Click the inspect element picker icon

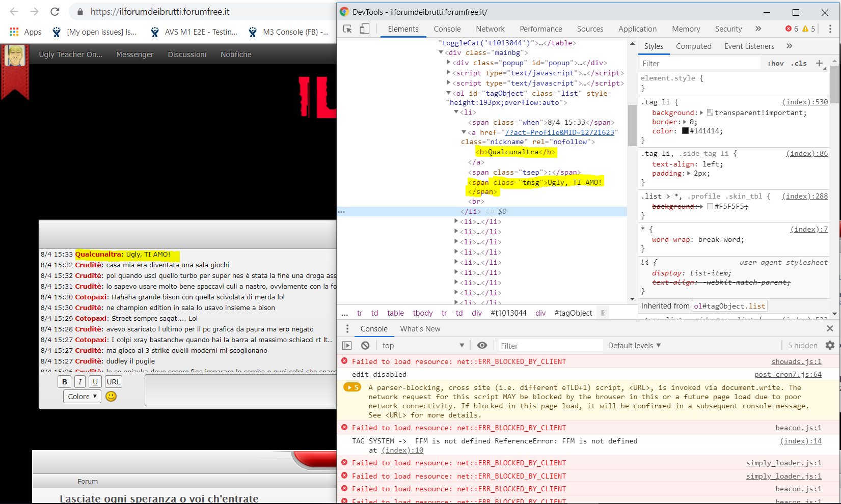348,29
